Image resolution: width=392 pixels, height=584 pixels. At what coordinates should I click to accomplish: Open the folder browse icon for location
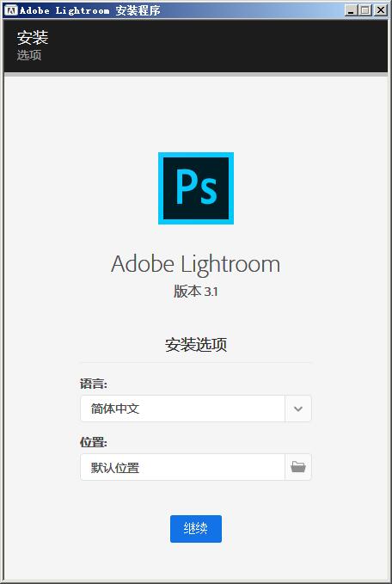pyautogui.click(x=298, y=467)
